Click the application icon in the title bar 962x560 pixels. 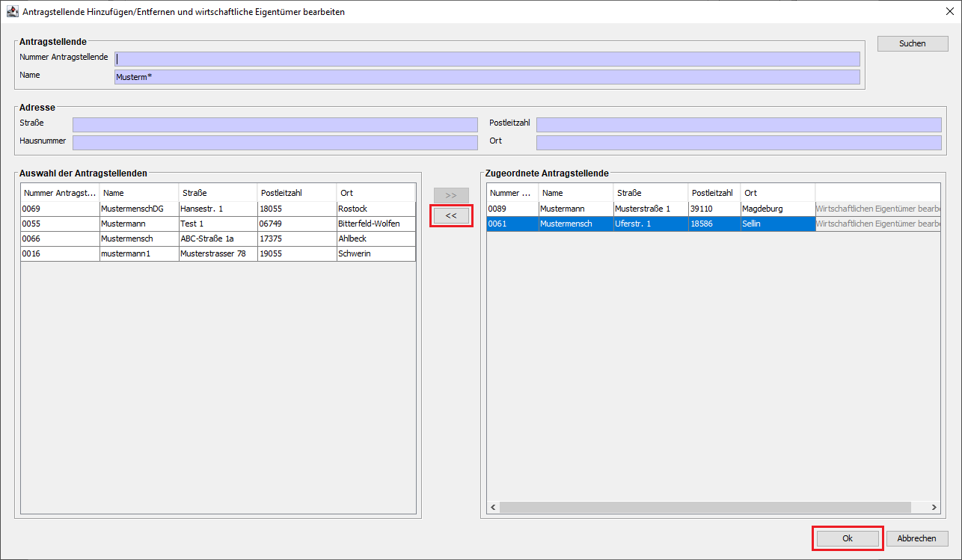(12, 12)
